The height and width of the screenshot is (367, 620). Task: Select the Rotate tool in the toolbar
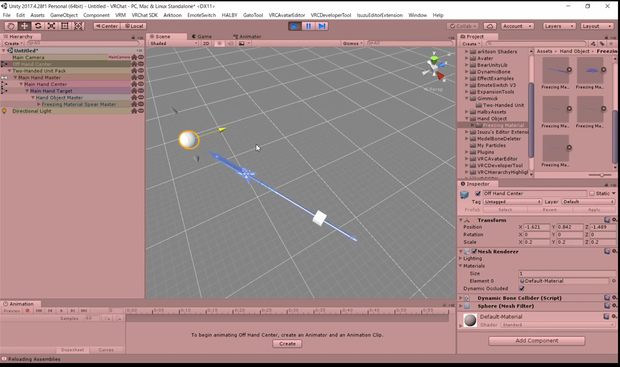38,26
